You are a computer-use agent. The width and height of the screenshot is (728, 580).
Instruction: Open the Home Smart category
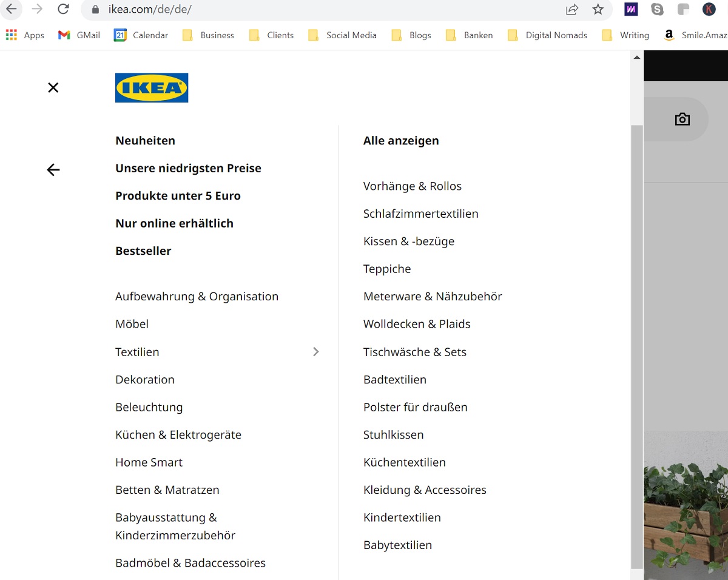(x=149, y=462)
